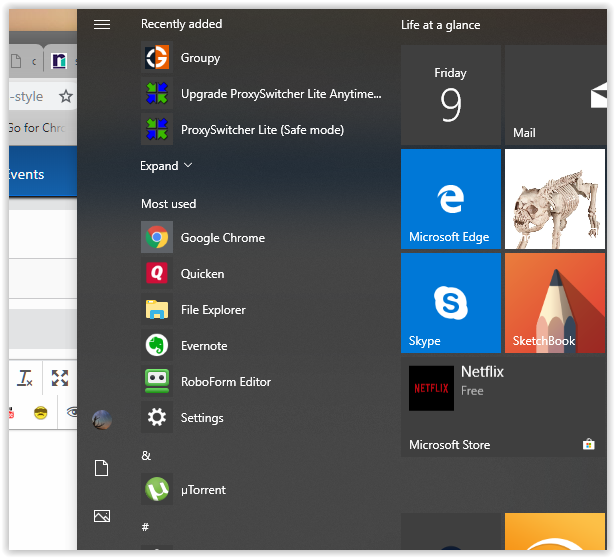
Task: Launch Groupy from recently added
Action: 262,58
